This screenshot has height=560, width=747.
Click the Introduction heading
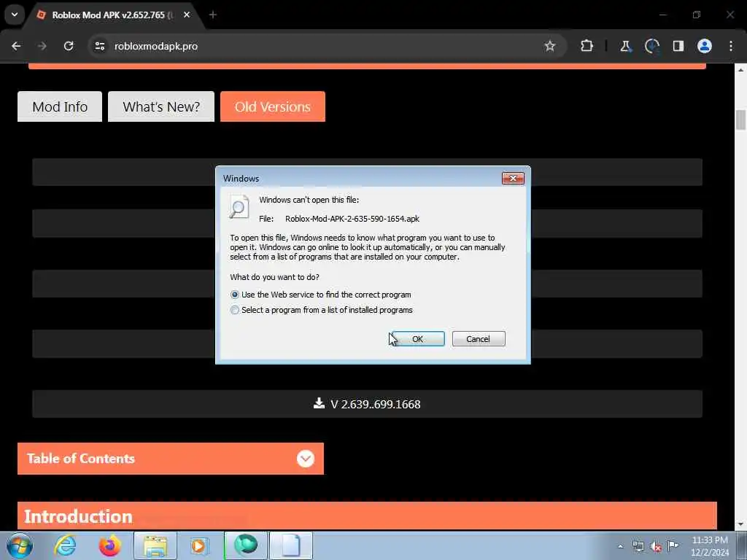tap(78, 517)
